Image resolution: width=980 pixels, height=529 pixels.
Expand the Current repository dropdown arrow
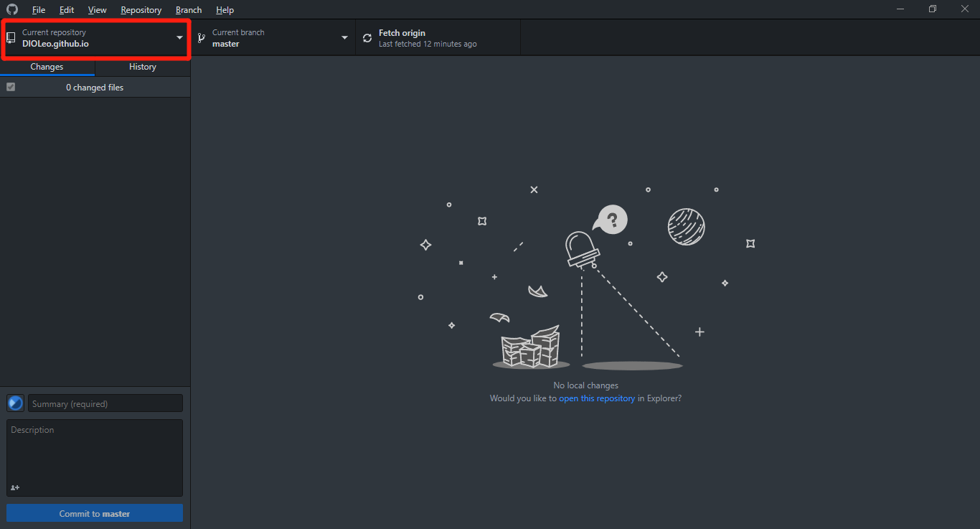[x=179, y=38]
